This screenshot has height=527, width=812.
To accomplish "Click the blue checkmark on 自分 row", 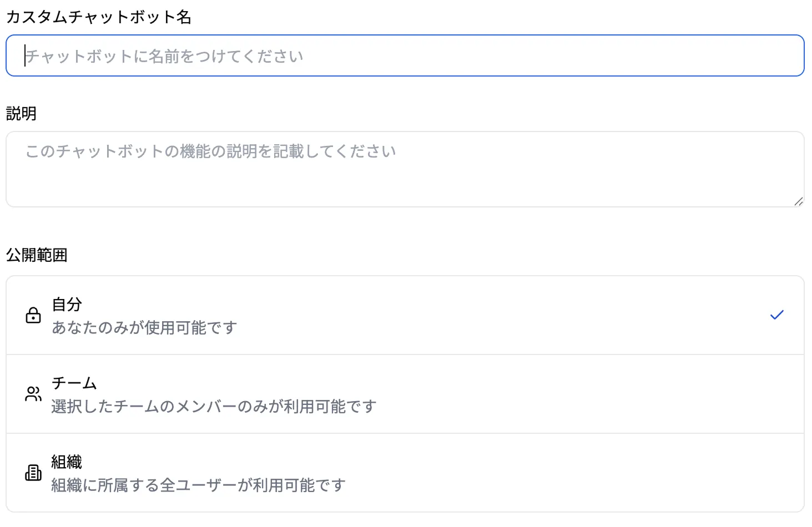I will 776,315.
